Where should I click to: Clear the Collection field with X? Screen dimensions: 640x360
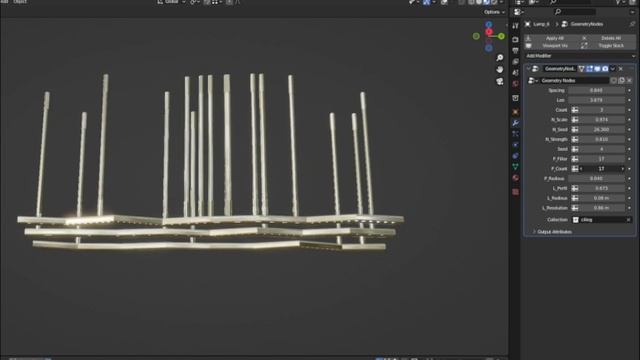point(629,220)
